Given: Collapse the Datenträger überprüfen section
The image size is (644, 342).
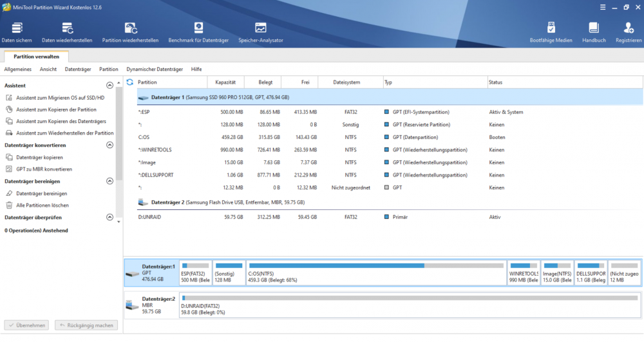Looking at the screenshot, I should click(109, 217).
